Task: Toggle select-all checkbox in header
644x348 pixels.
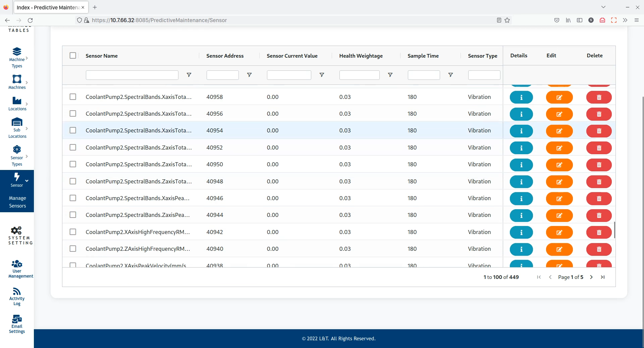Action: point(73,56)
